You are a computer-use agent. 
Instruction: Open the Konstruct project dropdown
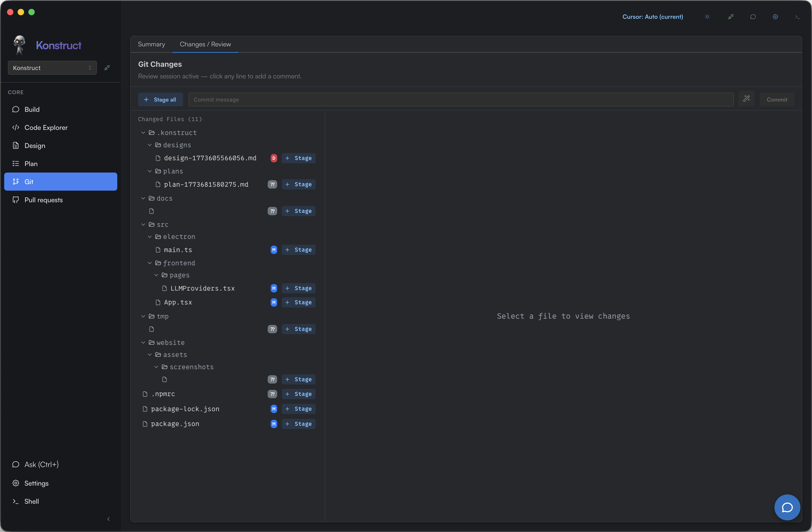(x=52, y=68)
